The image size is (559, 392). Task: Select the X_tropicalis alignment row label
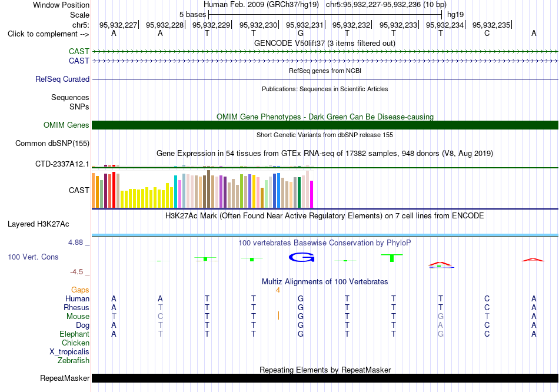tap(69, 352)
